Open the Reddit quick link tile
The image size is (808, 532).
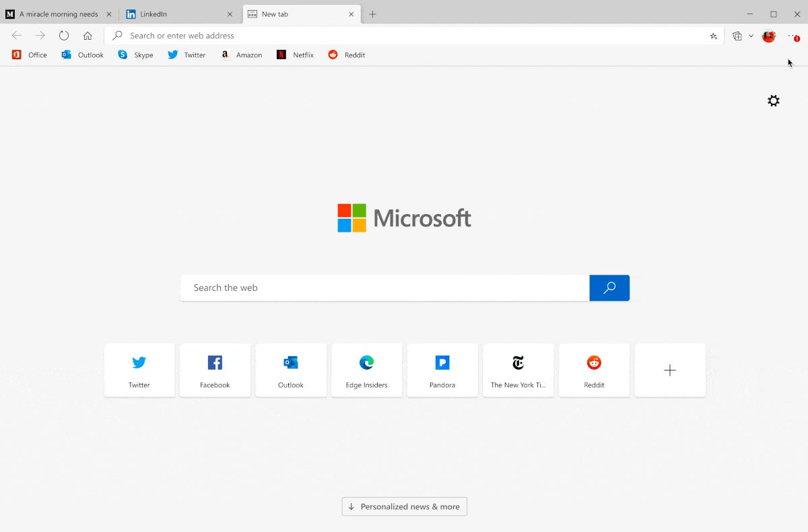(594, 370)
